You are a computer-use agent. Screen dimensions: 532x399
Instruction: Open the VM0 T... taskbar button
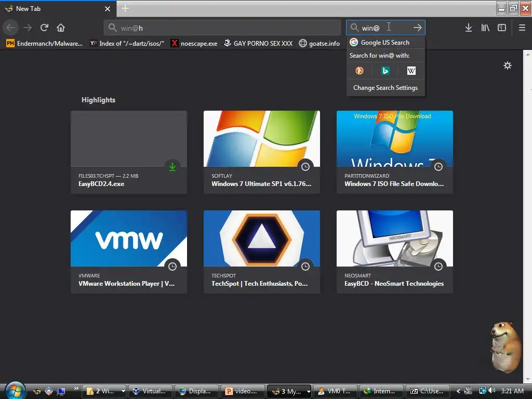tap(335, 391)
